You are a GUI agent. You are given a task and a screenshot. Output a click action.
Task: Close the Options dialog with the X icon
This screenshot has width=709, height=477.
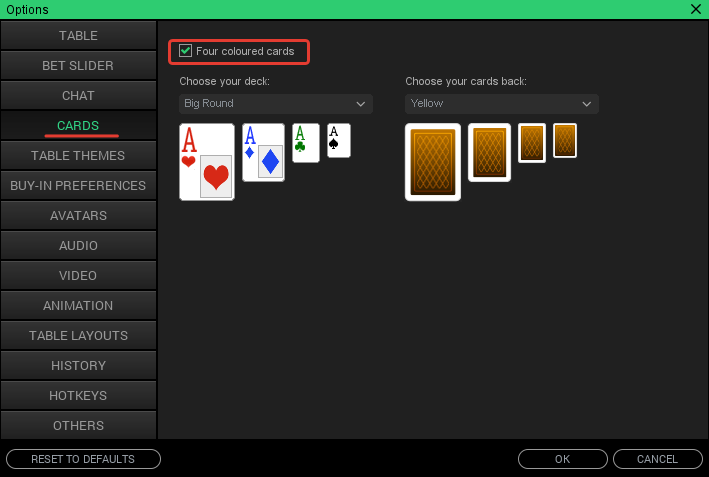pos(696,9)
